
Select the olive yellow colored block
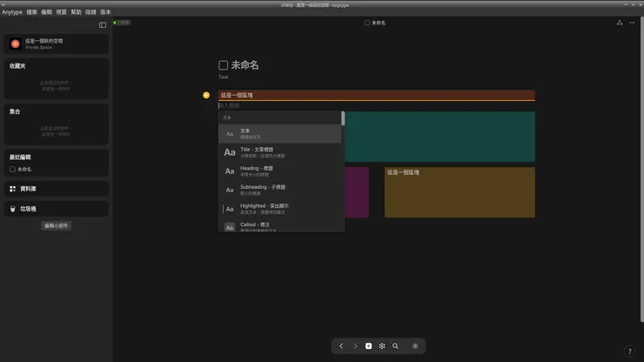coord(460,192)
